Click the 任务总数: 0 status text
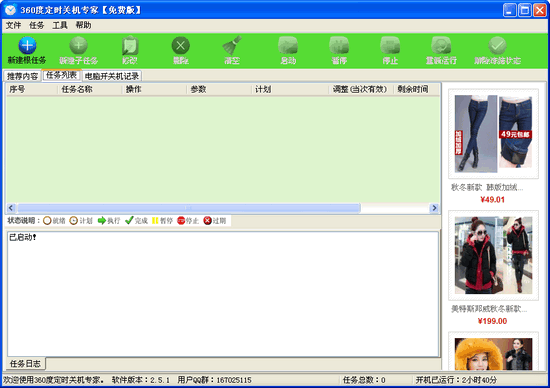Viewport: 550px width, 388px height. point(364,380)
